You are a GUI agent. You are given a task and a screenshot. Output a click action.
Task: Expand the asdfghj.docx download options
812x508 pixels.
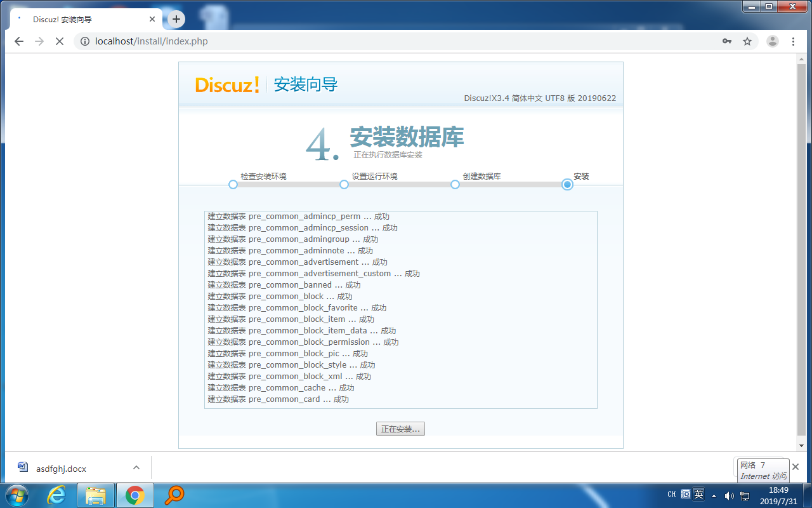[x=136, y=468]
